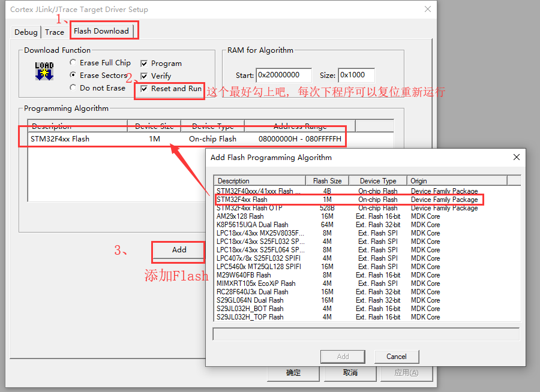Open the Flash Download tab
Screen dimensions: 540x392
101,31
